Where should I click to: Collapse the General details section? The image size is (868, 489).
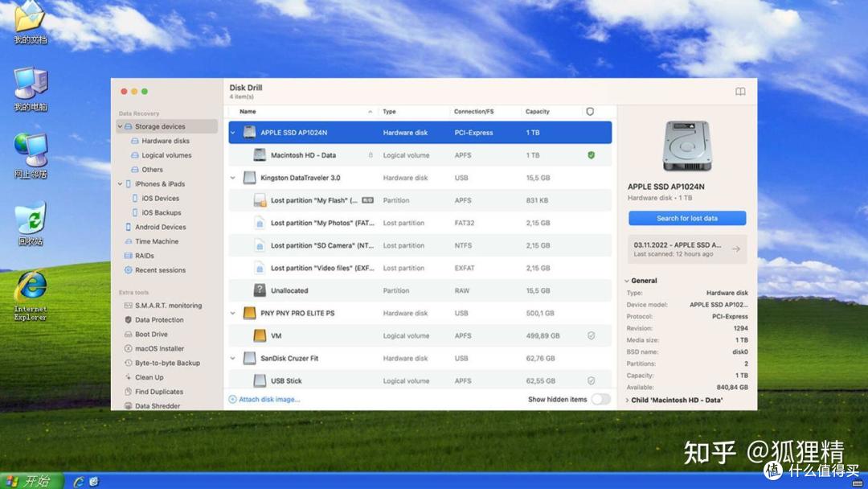point(627,281)
